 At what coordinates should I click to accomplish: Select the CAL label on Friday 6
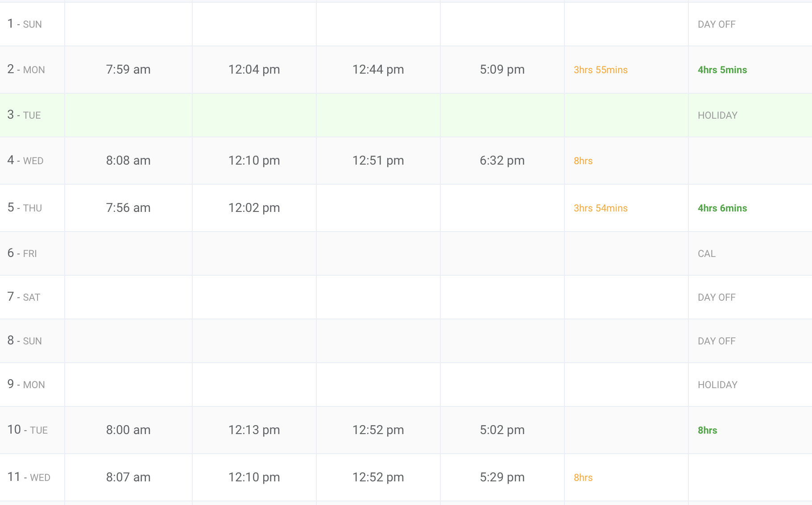706,254
